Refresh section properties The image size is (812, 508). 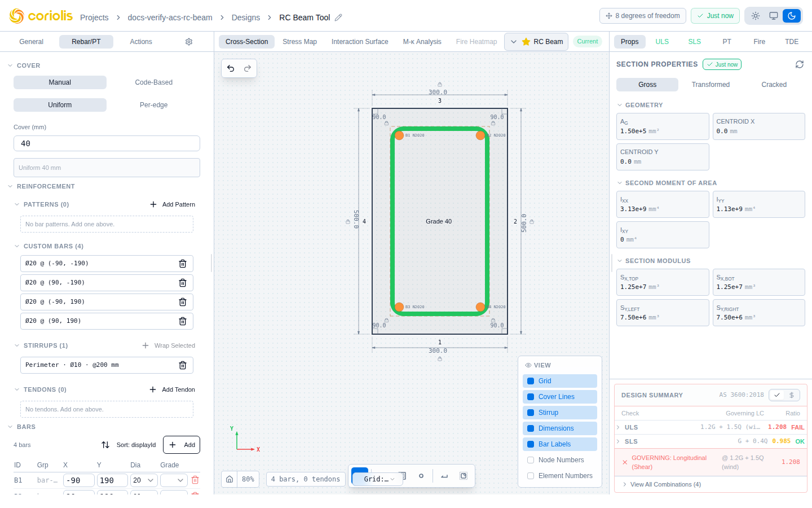tap(800, 64)
